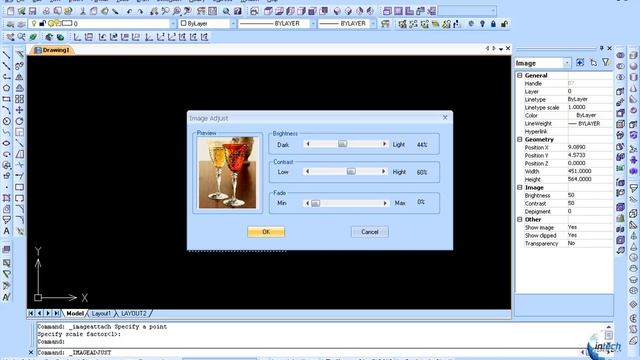Click the padlock Lock layer icon

[493, 24]
